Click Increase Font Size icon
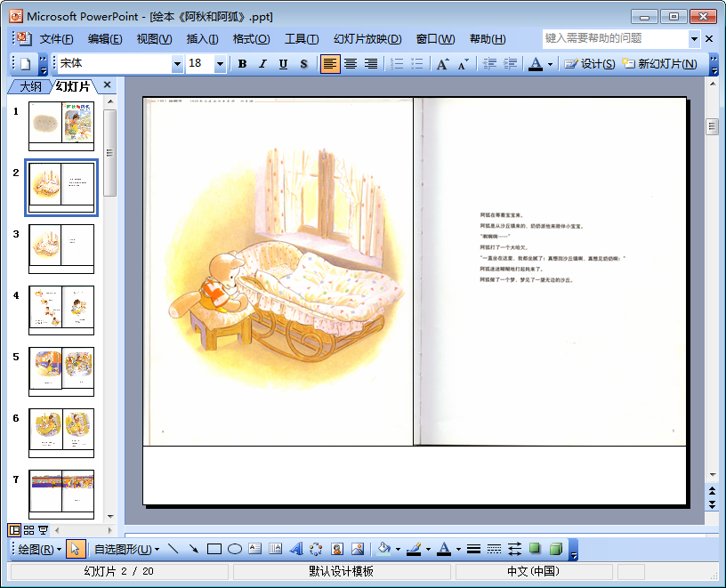 pyautogui.click(x=443, y=64)
